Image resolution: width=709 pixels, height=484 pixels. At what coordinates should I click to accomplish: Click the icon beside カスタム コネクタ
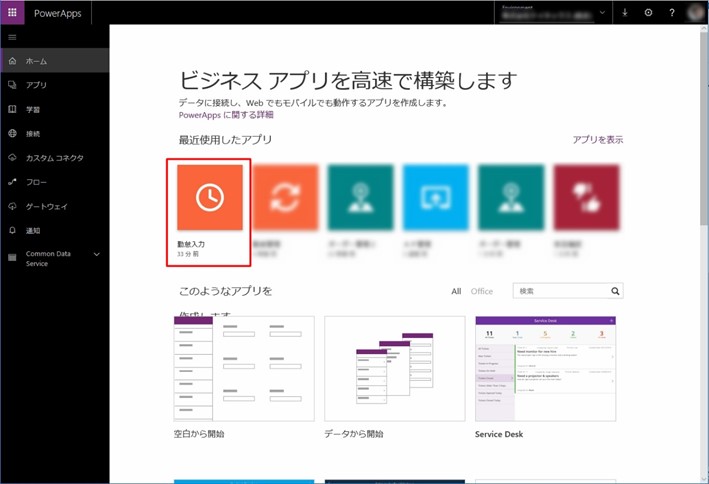click(x=12, y=158)
